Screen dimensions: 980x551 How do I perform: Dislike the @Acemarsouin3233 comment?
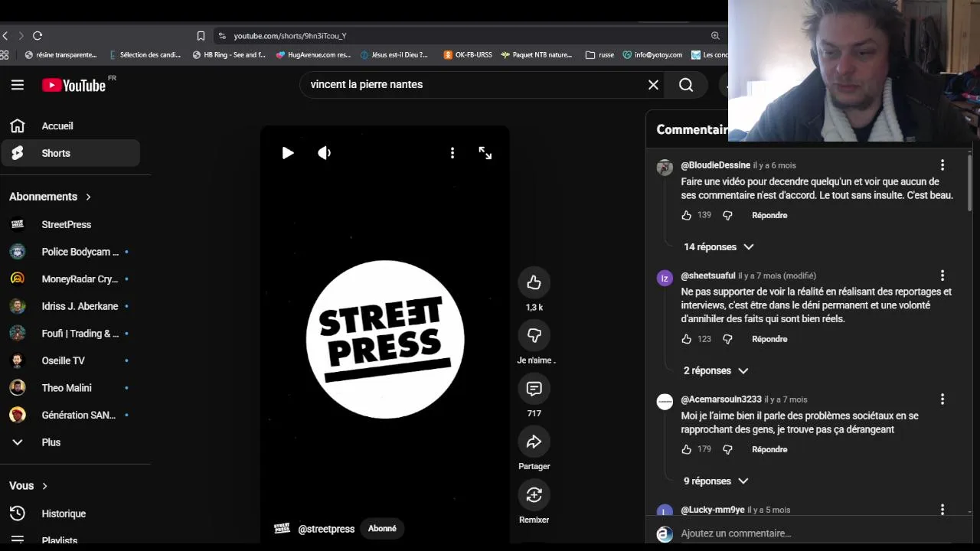[727, 450]
